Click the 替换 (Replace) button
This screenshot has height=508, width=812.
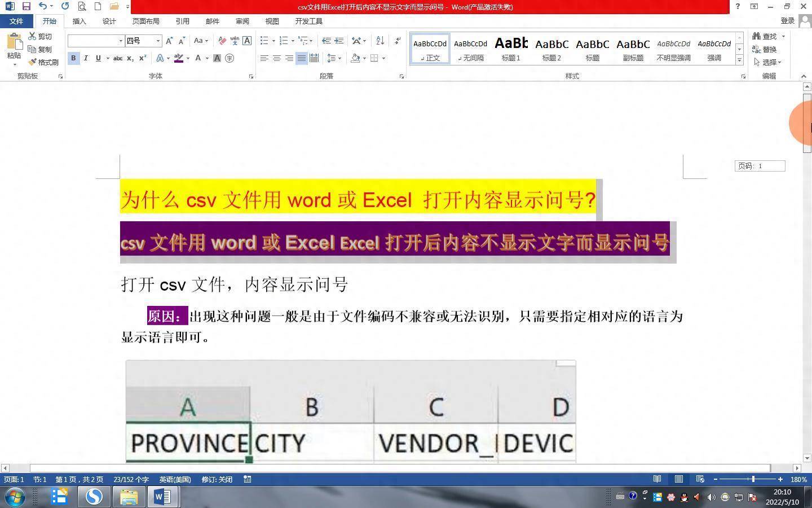(765, 49)
